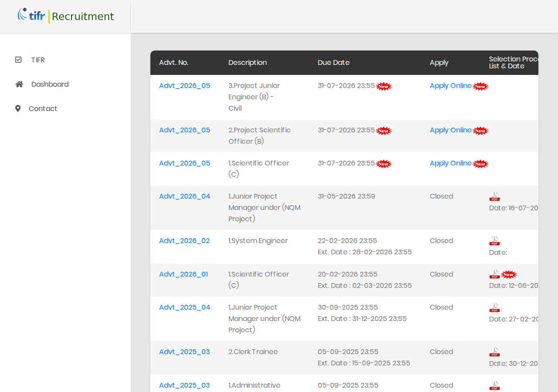558x392 pixels.
Task: Click the Description column header
Action: tap(248, 63)
